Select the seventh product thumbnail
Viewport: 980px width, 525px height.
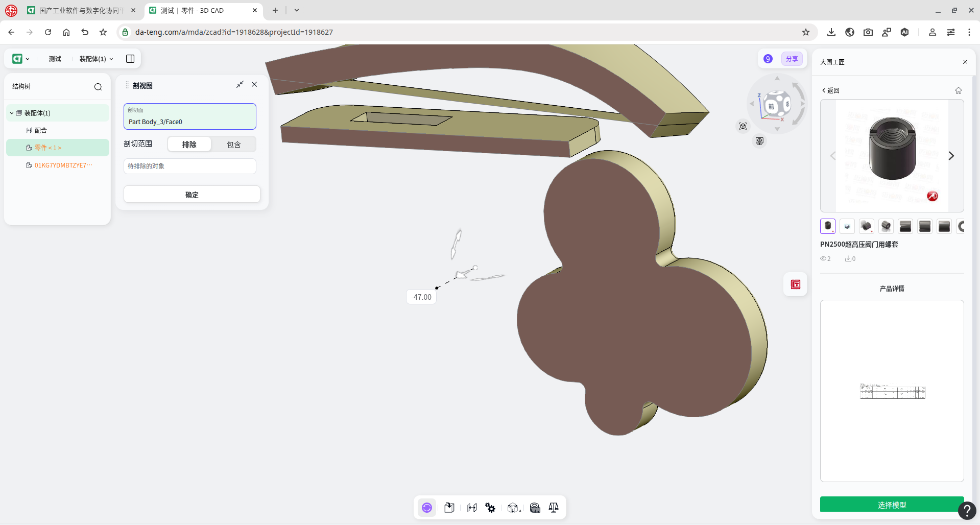tap(944, 226)
